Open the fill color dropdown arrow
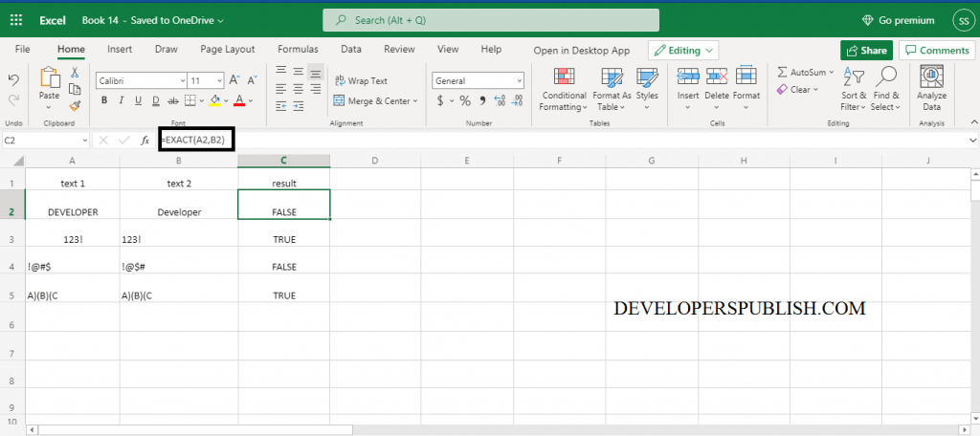The width and height of the screenshot is (980, 436). pos(226,100)
